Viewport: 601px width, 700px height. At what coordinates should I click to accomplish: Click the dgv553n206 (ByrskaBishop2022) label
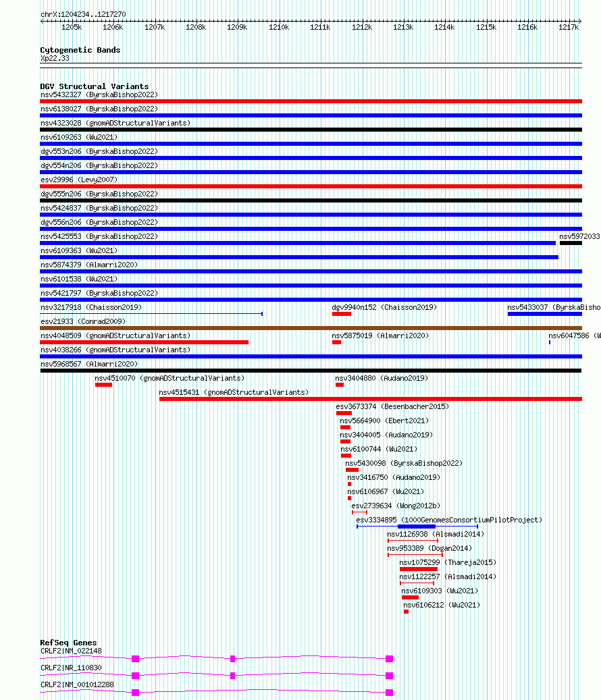point(99,151)
